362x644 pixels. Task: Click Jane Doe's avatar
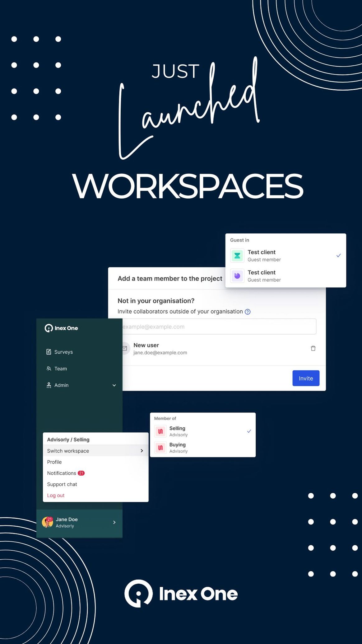coord(48,522)
